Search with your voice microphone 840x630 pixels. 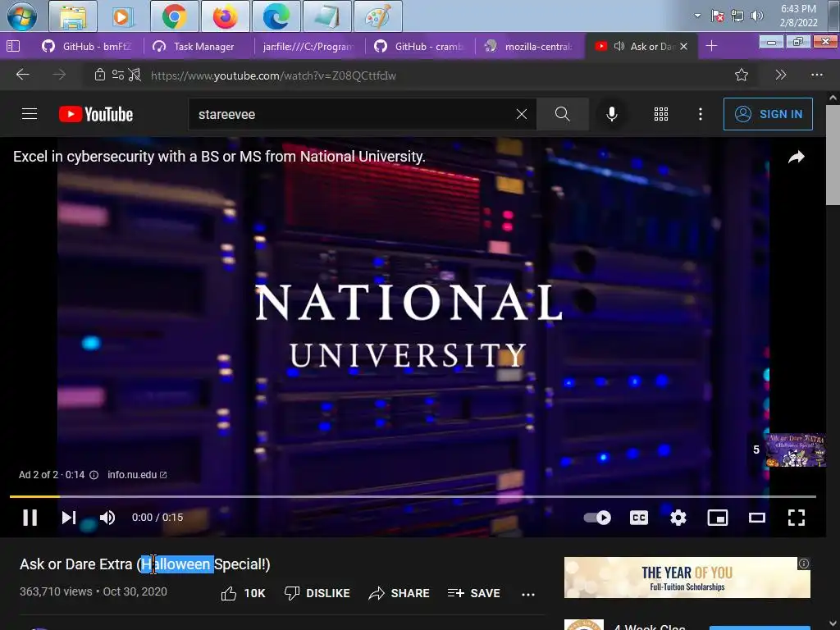[612, 114]
